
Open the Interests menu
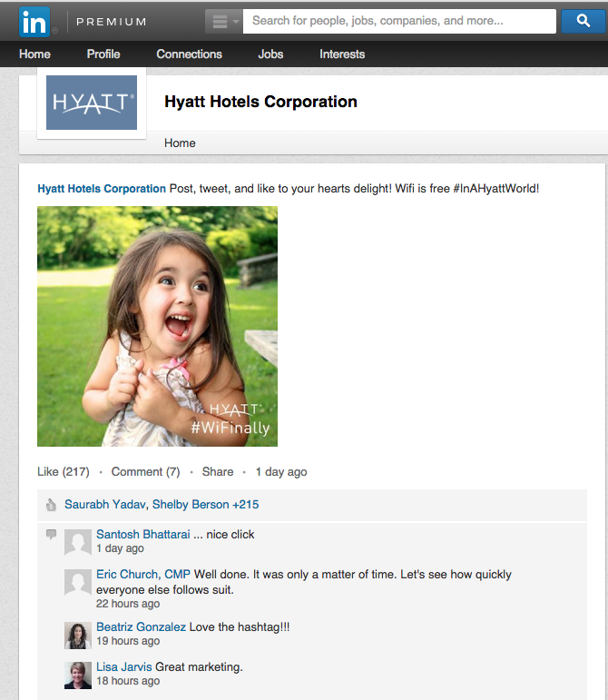click(x=342, y=54)
